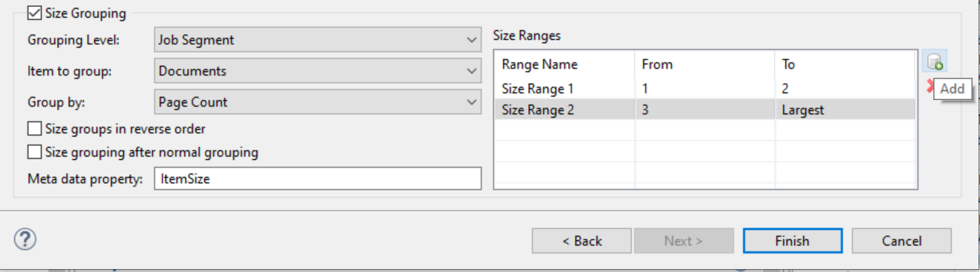Open the Group by Page Count dropdown

(318, 102)
